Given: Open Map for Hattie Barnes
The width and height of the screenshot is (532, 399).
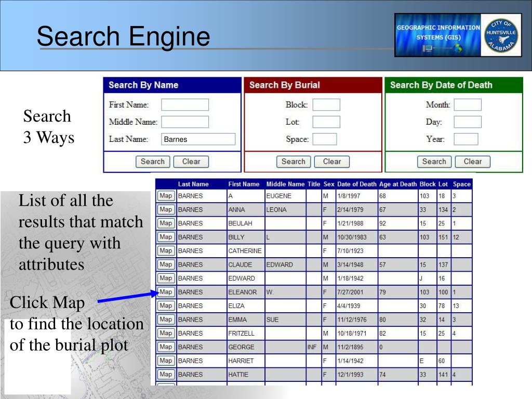Looking at the screenshot, I should click(166, 374).
